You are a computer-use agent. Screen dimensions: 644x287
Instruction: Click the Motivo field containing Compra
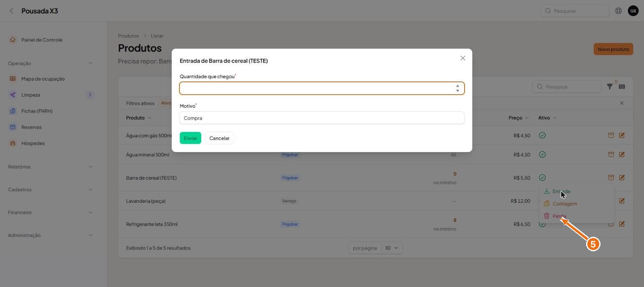[x=322, y=118]
